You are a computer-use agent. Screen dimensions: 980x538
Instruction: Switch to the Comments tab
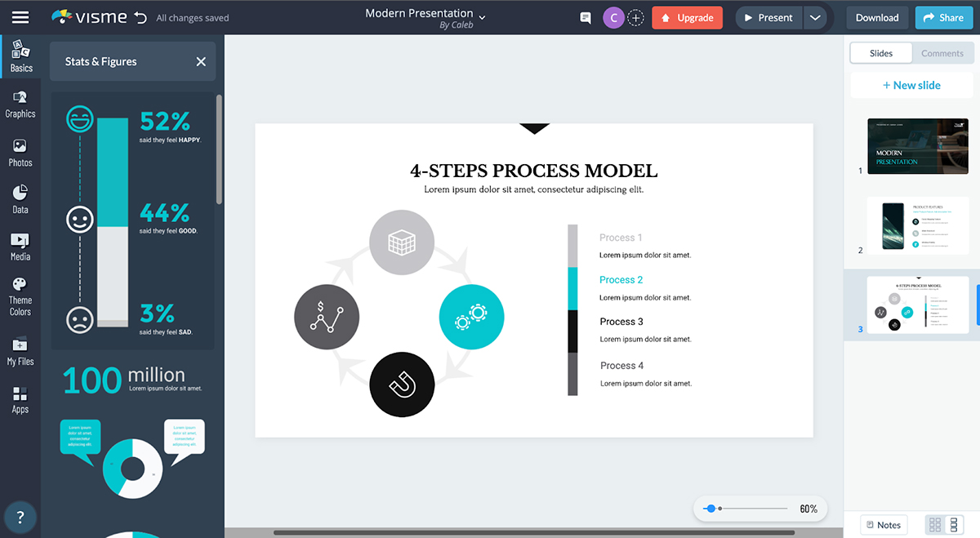click(x=942, y=53)
